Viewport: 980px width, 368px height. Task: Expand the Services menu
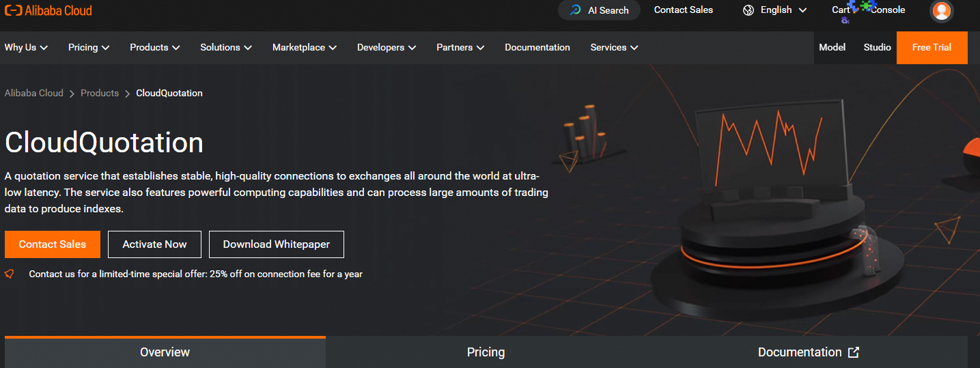tap(615, 47)
